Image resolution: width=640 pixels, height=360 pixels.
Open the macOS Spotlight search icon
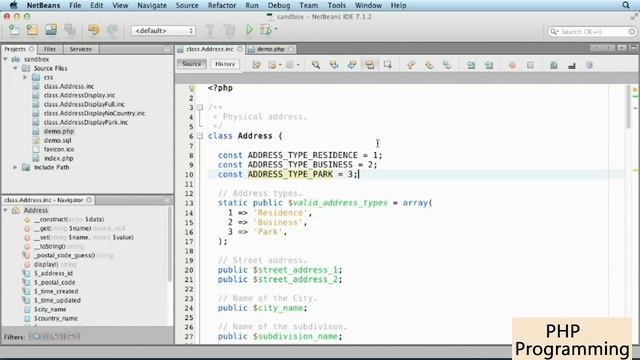coord(626,5)
